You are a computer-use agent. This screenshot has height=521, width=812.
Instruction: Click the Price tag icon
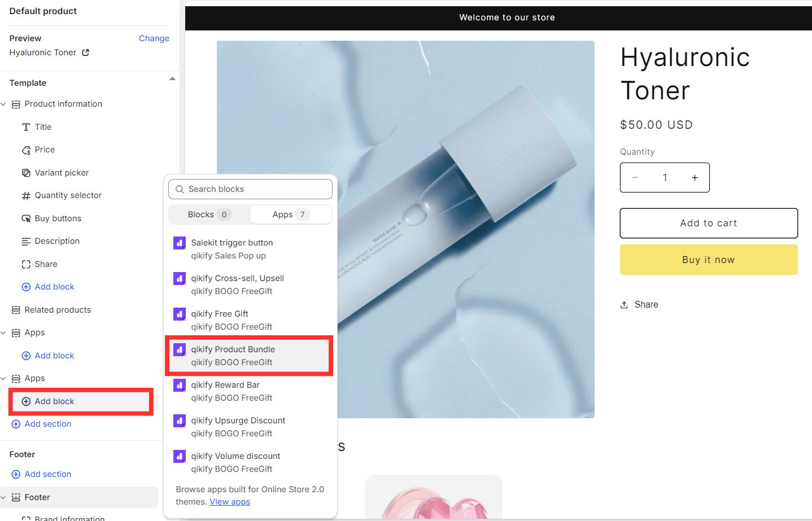[x=26, y=150]
